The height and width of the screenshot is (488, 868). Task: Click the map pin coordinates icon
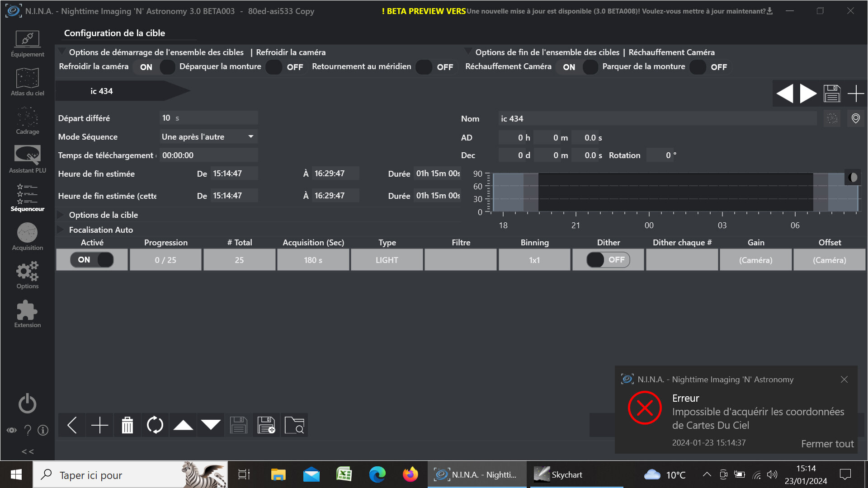(855, 118)
